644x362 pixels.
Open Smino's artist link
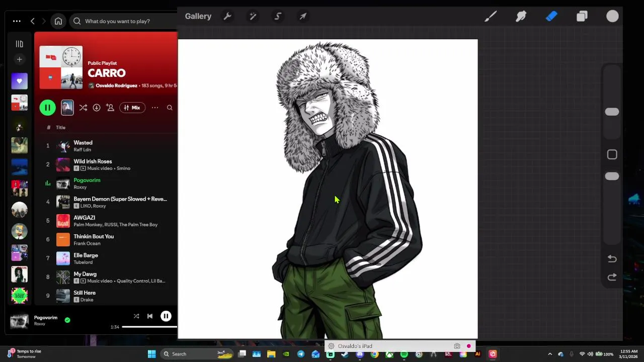(123, 168)
